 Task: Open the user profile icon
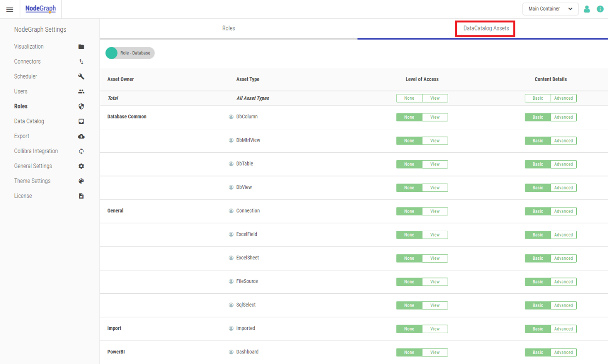587,9
